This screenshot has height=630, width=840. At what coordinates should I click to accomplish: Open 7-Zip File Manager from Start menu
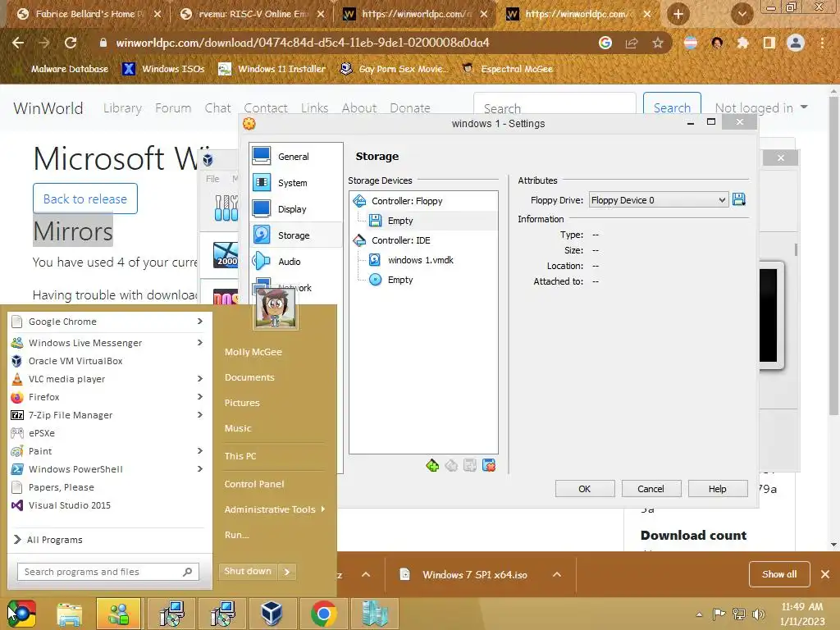(107, 415)
